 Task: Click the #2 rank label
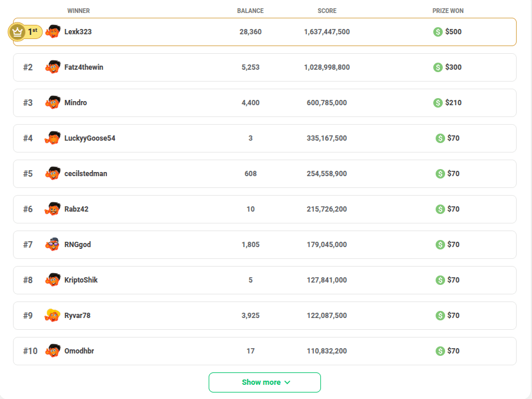click(28, 67)
